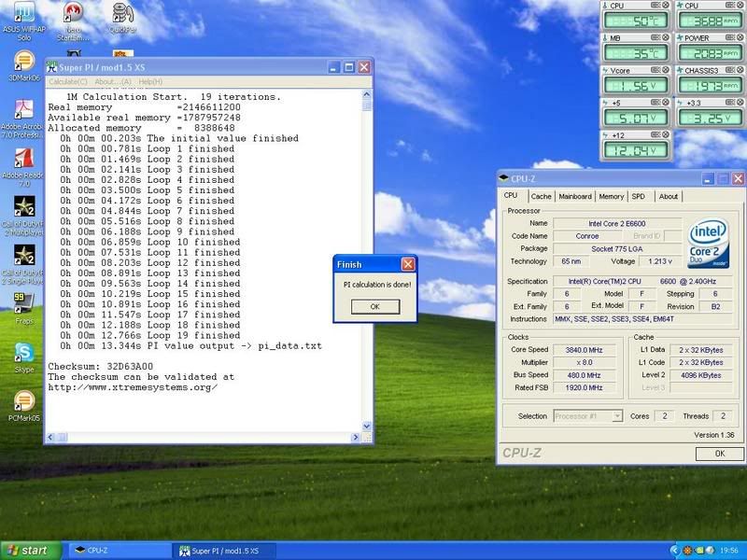Select the Call of Duty 2 Singleplayer icon
The height and width of the screenshot is (560, 747).
click(x=22, y=264)
